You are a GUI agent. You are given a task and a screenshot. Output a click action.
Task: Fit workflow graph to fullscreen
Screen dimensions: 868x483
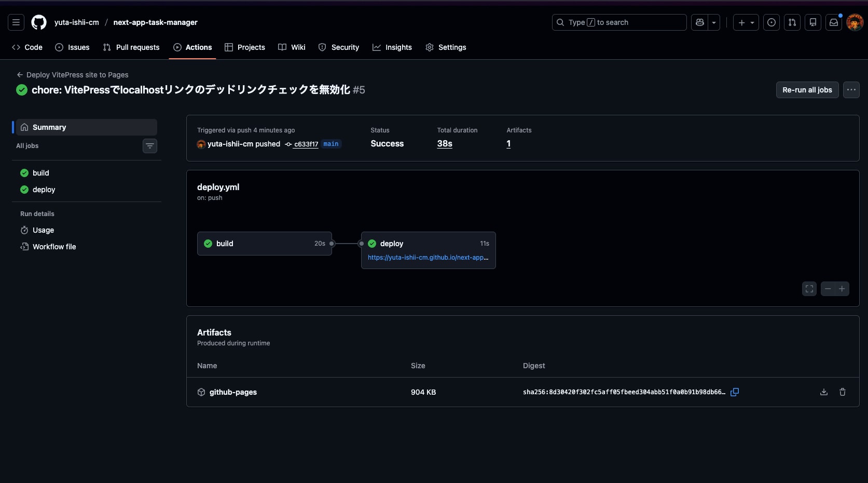coord(809,289)
